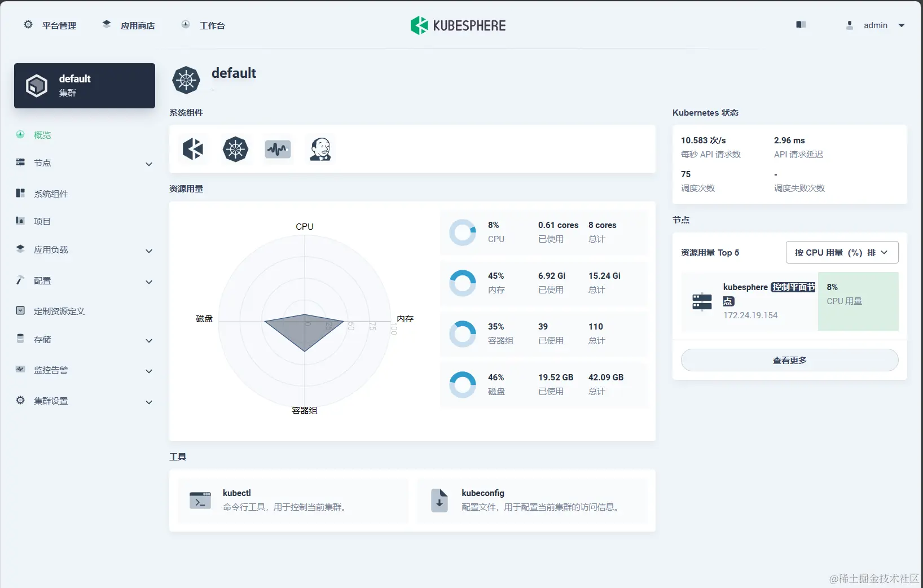Click the admin user avatar icon
This screenshot has height=588, width=923.
[850, 25]
